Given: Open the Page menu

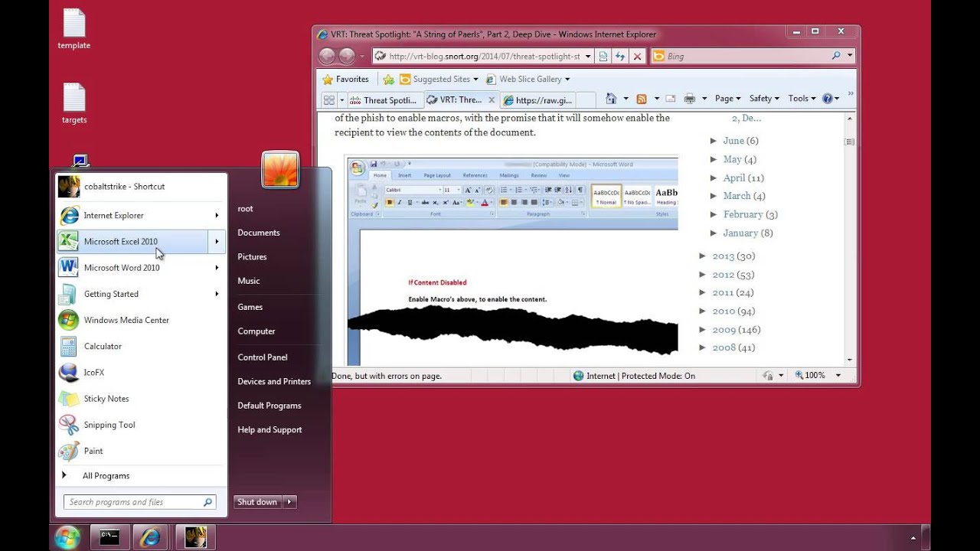Looking at the screenshot, I should pos(727,98).
